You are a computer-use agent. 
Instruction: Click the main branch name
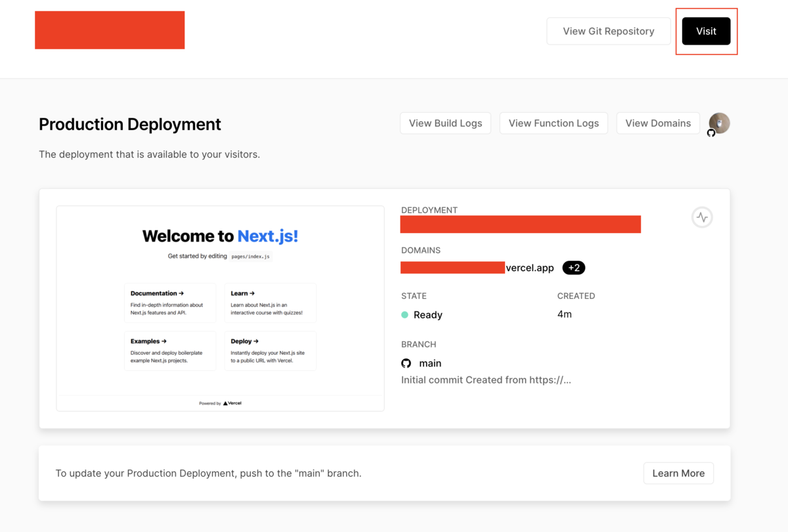coord(430,363)
